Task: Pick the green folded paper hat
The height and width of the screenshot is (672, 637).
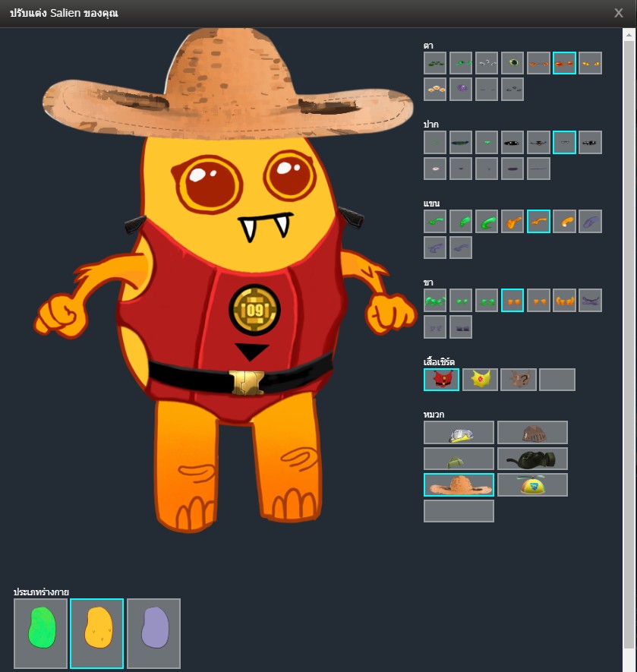Action: pyautogui.click(x=459, y=459)
